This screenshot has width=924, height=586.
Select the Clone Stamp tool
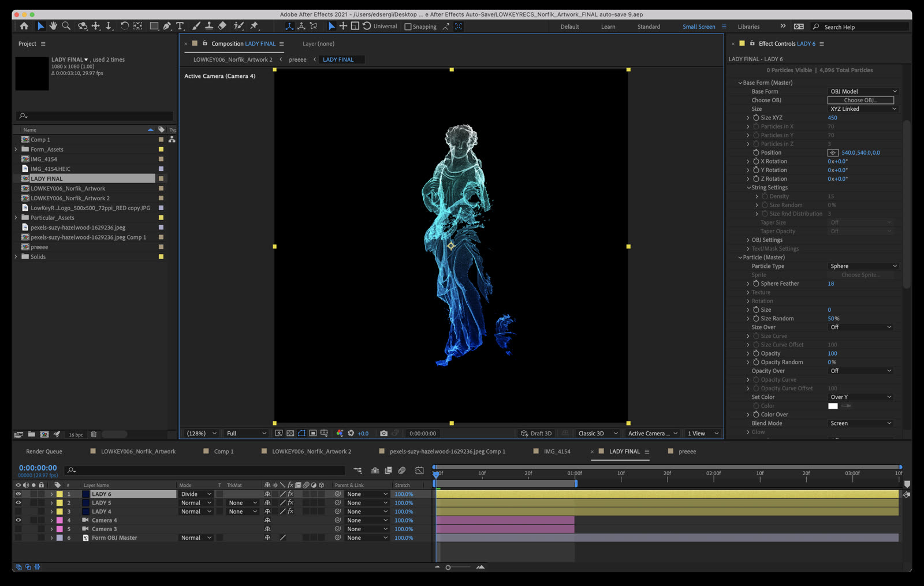[x=209, y=26]
